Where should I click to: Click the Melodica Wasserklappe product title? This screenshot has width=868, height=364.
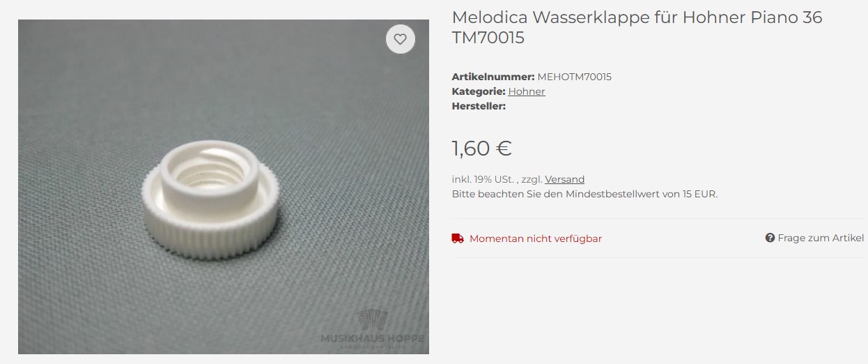637,27
